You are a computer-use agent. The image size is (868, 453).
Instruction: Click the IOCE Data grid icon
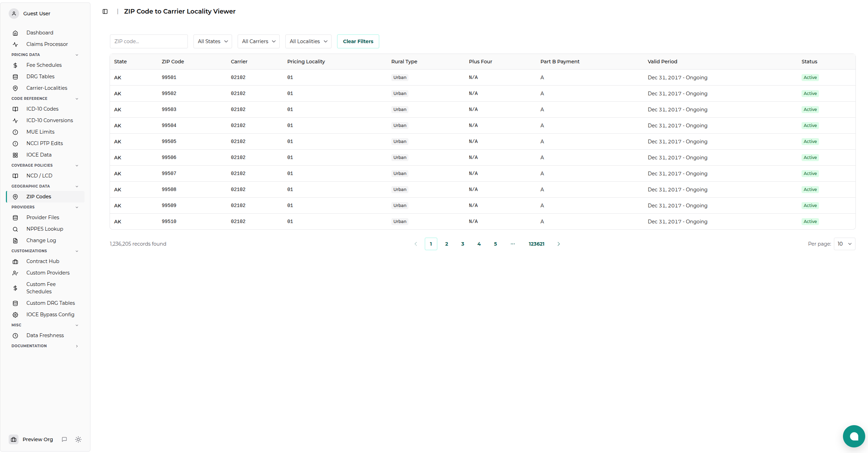(x=15, y=155)
